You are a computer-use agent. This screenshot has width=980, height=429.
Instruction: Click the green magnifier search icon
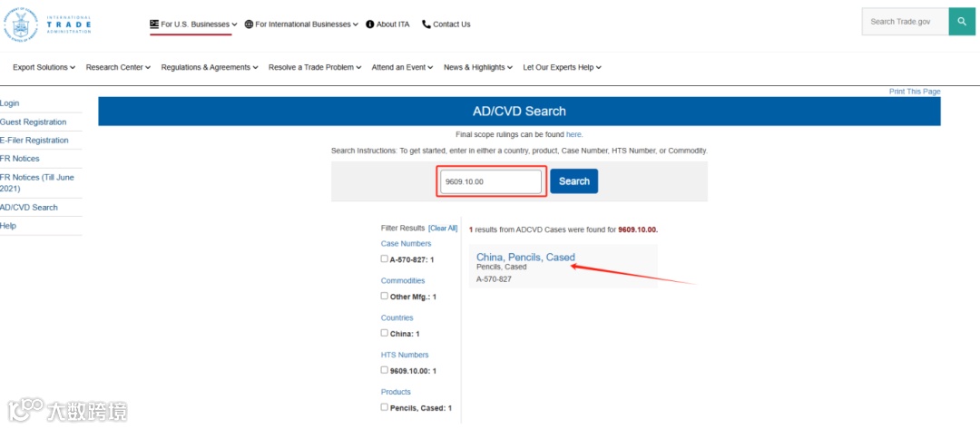coord(962,21)
